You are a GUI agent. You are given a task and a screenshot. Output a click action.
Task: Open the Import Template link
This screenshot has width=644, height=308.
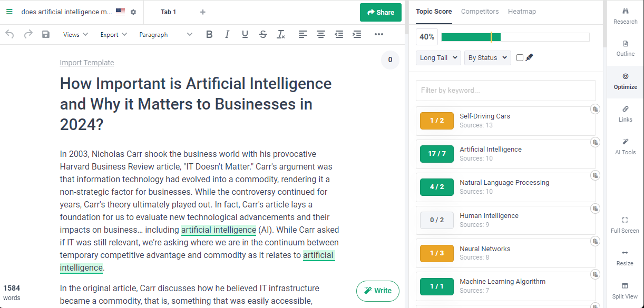point(87,63)
